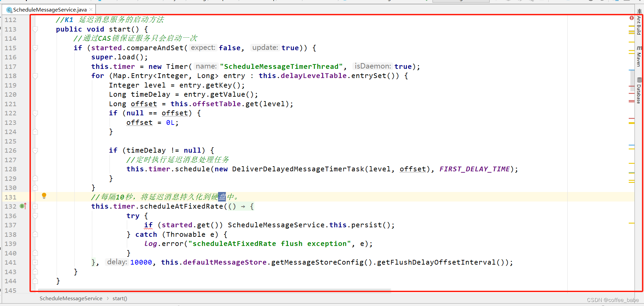644x306 pixels.
Task: Collapse the try block fold at line 136
Action: [35, 216]
